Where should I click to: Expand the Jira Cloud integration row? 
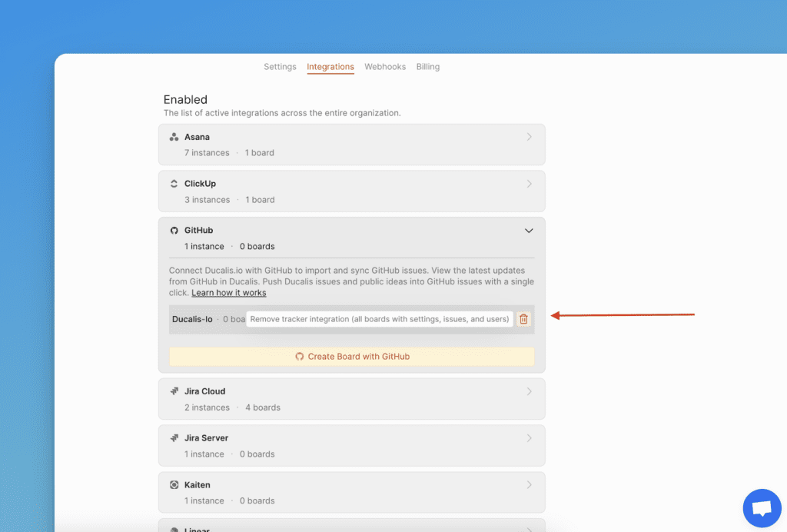[529, 391]
